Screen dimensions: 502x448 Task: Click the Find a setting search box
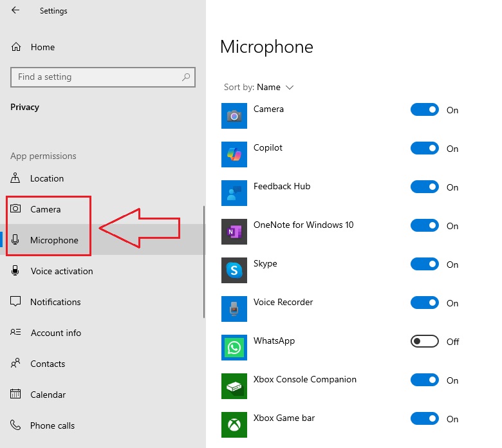(x=97, y=77)
